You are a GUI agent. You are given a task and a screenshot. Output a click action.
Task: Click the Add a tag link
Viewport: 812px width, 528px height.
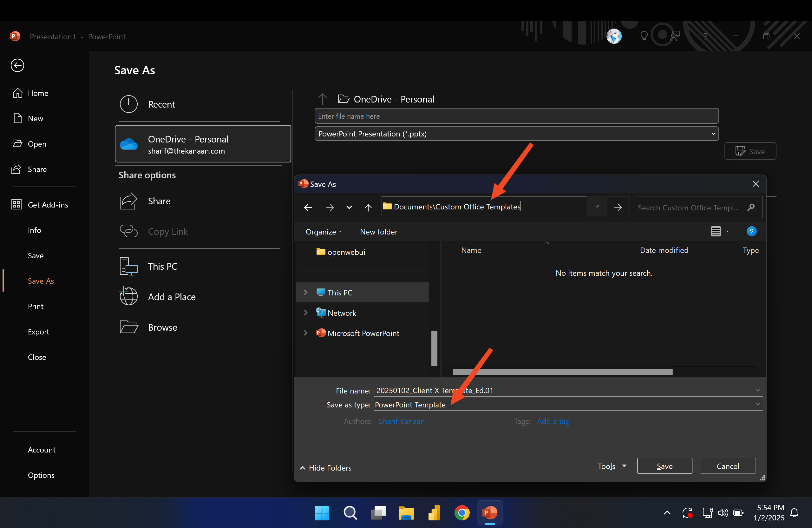[x=553, y=421]
